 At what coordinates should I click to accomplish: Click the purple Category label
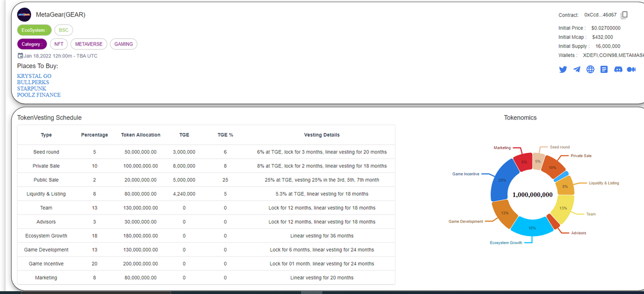33,44
